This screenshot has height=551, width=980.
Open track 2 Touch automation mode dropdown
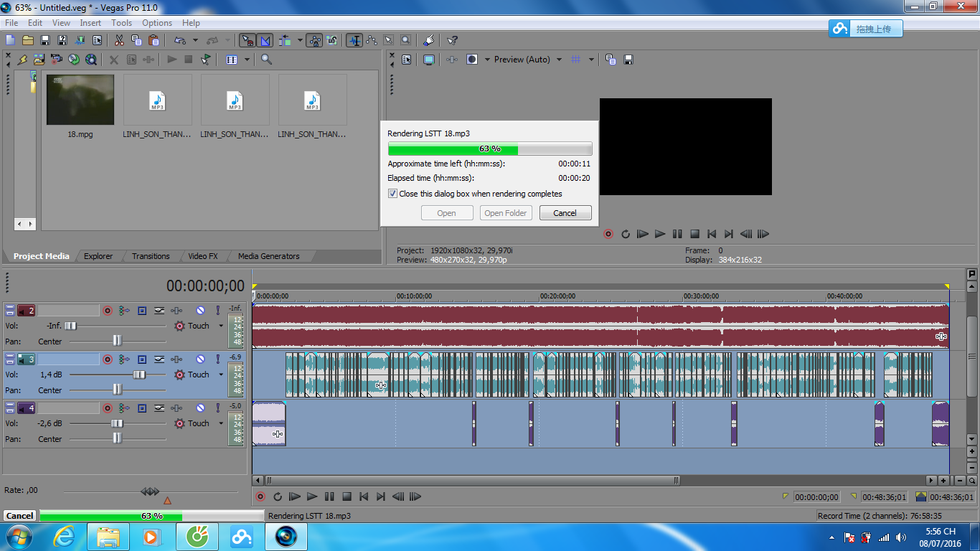click(221, 326)
